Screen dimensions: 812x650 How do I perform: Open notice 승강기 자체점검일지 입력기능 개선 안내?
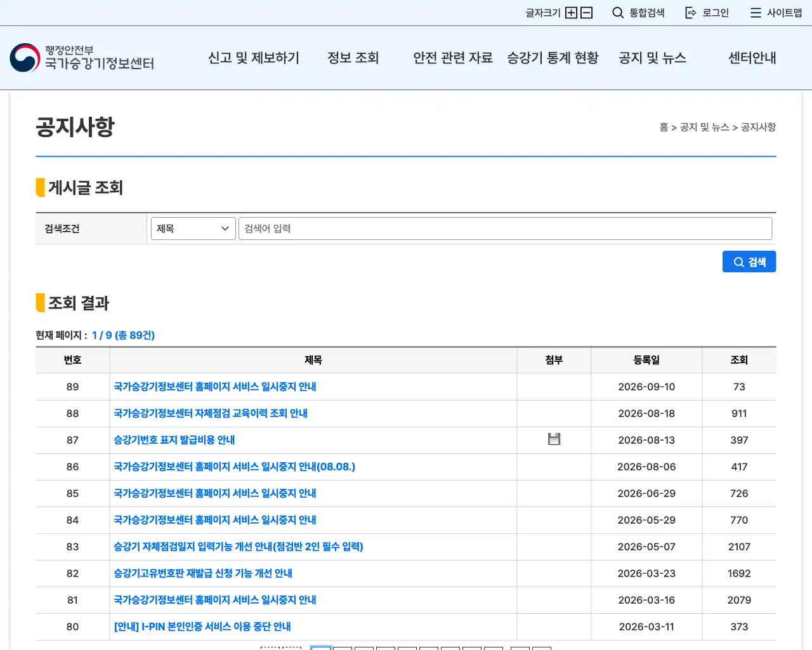239,547
